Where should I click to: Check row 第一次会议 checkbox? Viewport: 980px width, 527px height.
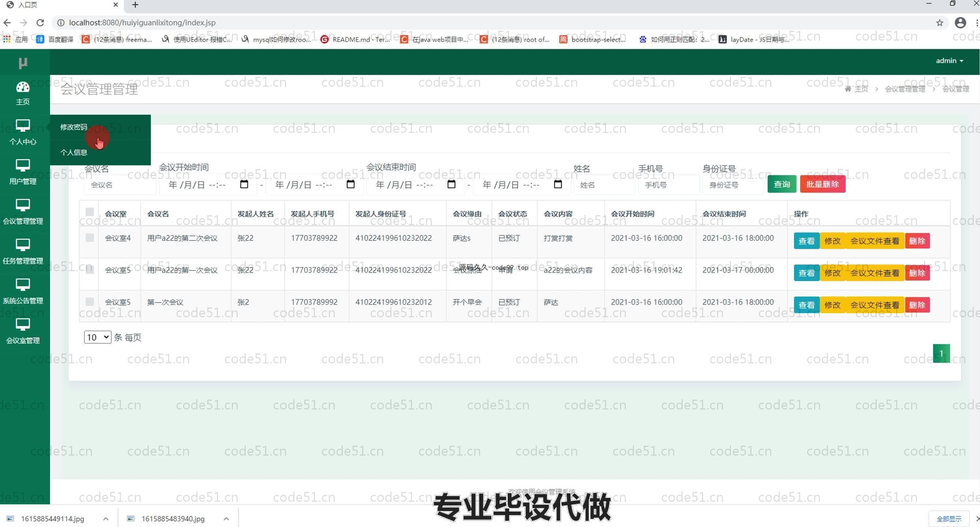click(90, 302)
